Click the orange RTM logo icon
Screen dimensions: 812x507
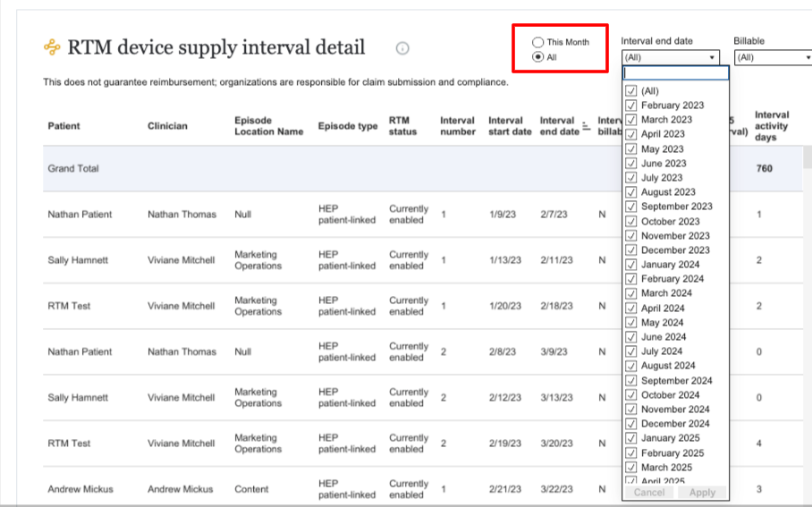pyautogui.click(x=52, y=47)
